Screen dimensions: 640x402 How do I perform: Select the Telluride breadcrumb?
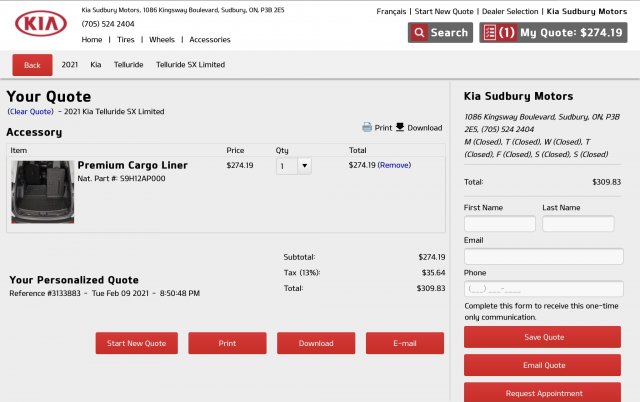click(x=129, y=64)
